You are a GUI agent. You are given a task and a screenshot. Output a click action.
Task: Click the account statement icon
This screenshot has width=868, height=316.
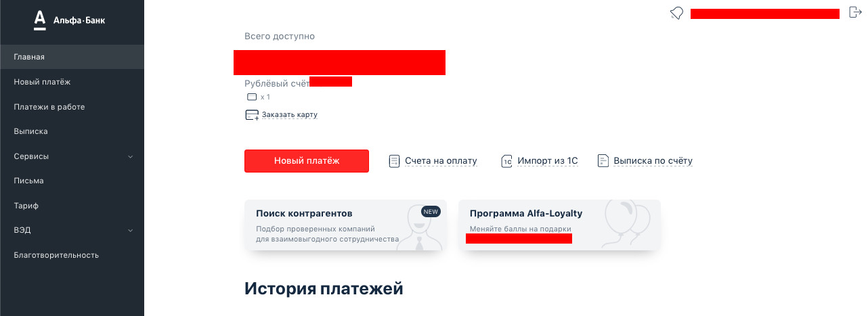pos(603,161)
